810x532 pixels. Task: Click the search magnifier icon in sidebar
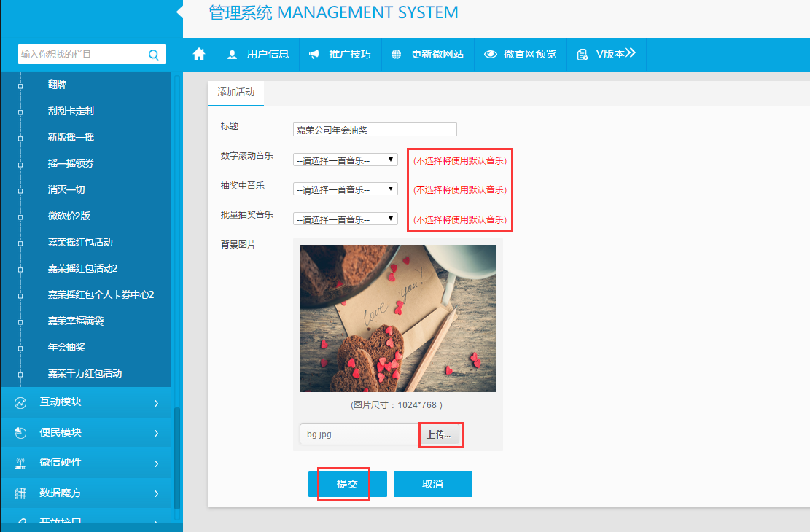coord(154,55)
